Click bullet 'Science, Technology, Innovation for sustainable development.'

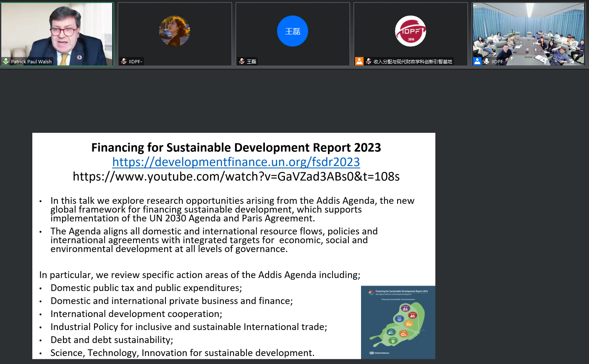point(183,353)
